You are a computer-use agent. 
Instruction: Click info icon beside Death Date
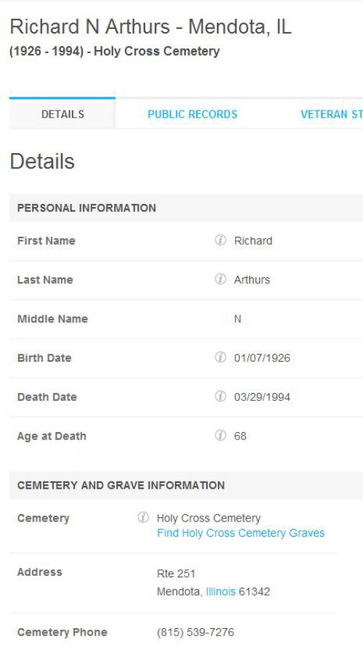tap(220, 396)
